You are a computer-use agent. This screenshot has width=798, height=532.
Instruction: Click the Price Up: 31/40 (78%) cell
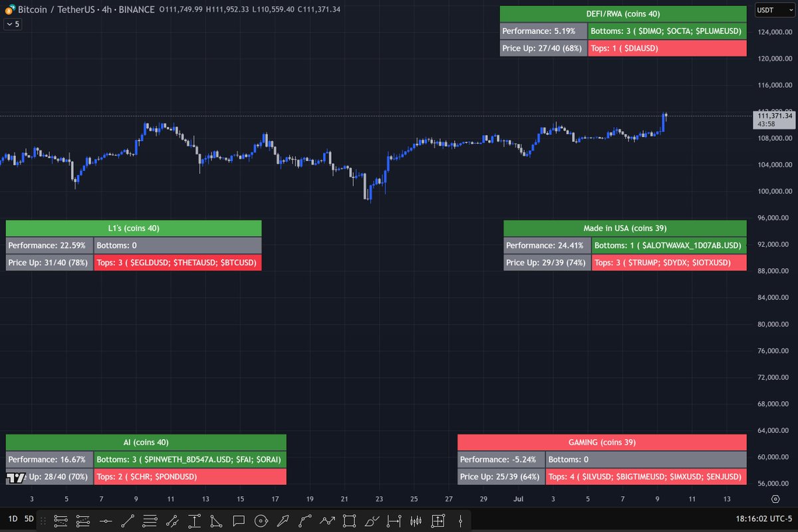click(49, 263)
